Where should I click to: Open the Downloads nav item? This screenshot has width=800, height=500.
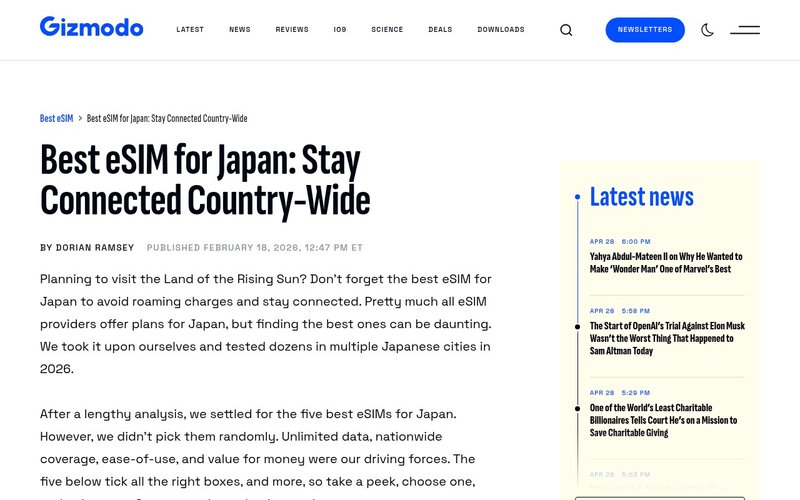click(x=501, y=30)
